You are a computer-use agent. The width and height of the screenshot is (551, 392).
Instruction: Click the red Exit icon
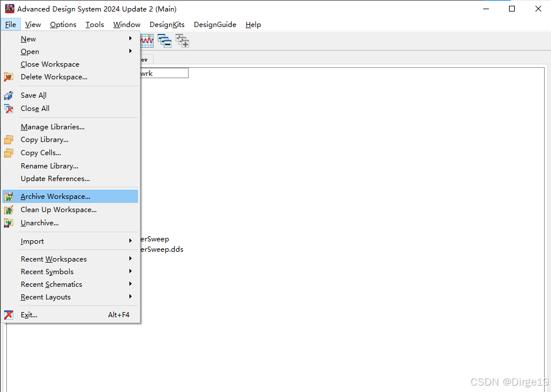coord(9,315)
